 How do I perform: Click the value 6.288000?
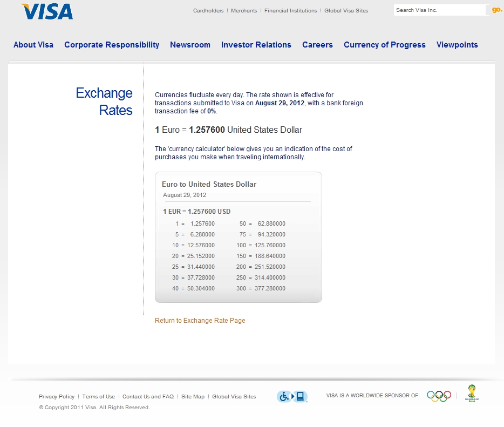pyautogui.click(x=202, y=234)
